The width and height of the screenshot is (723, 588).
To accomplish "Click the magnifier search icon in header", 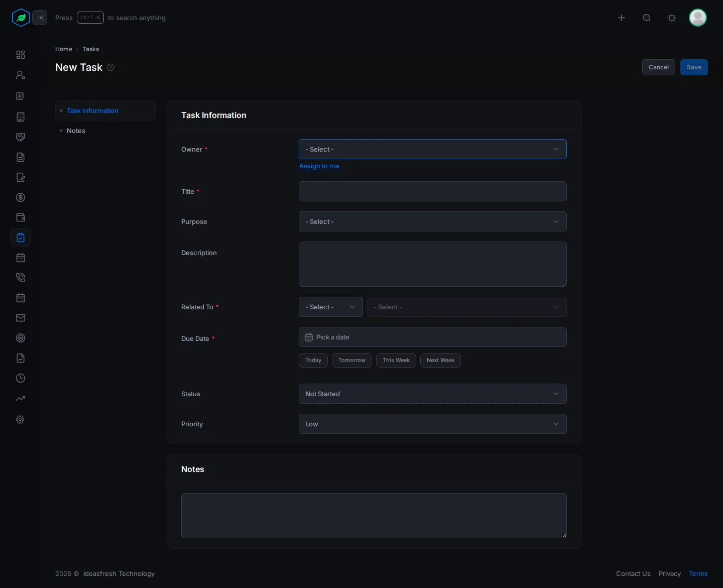I will (x=647, y=18).
